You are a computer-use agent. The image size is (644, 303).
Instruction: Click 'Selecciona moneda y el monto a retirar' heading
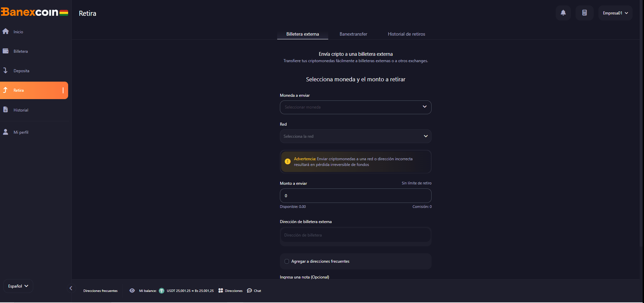(355, 79)
